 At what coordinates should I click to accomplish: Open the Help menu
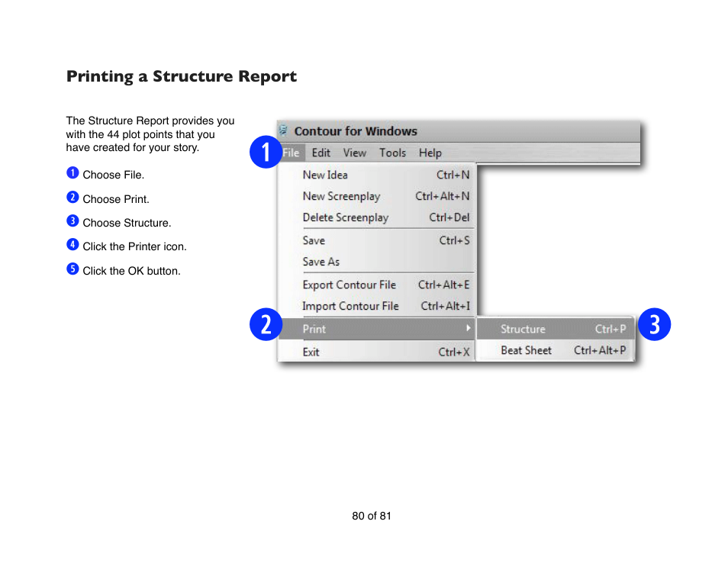click(430, 153)
